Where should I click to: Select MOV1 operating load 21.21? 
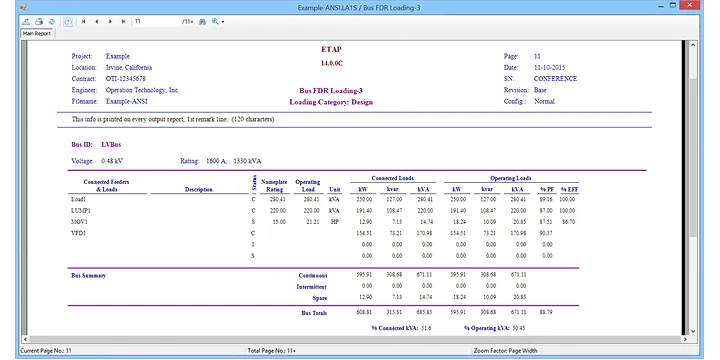click(x=312, y=222)
